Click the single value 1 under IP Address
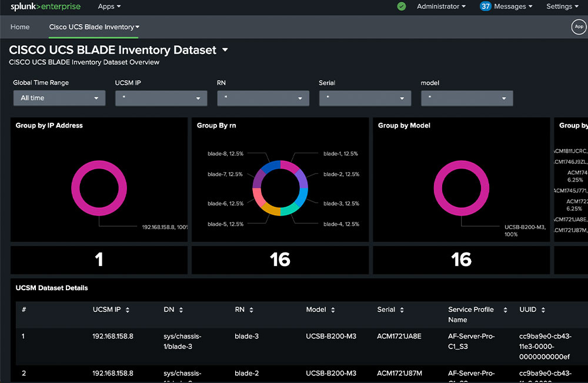Screen dimensions: 588x383 click(x=99, y=259)
